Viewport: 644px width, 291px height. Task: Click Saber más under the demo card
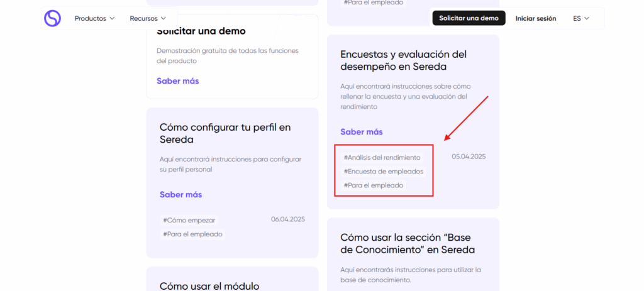pos(177,81)
